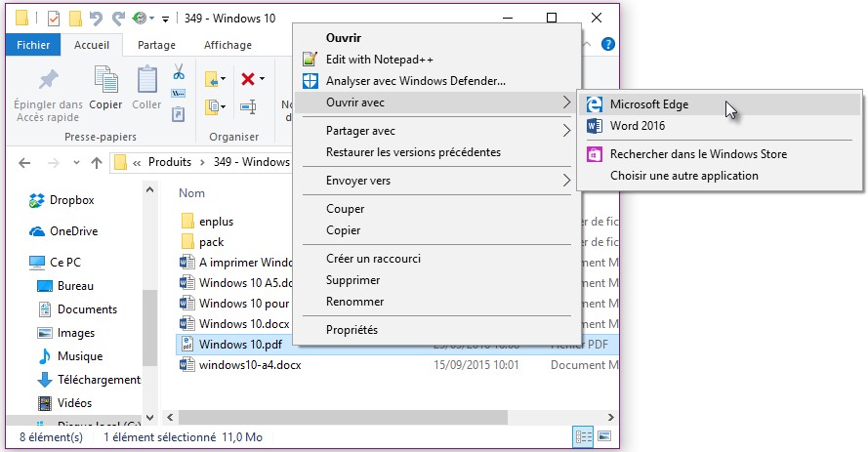
Task: Click the scissors Cut icon
Action: 179,72
